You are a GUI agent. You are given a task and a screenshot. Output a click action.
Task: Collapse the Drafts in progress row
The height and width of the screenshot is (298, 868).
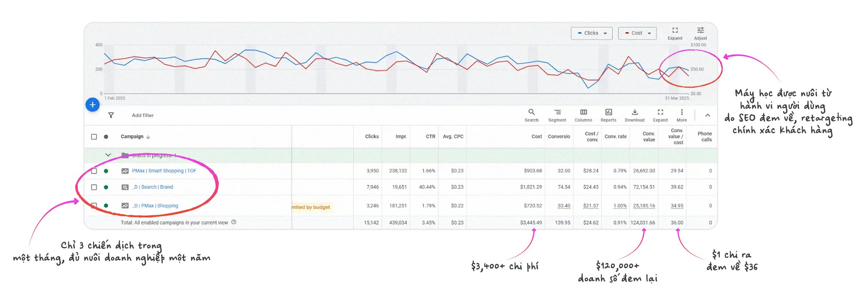pos(108,155)
